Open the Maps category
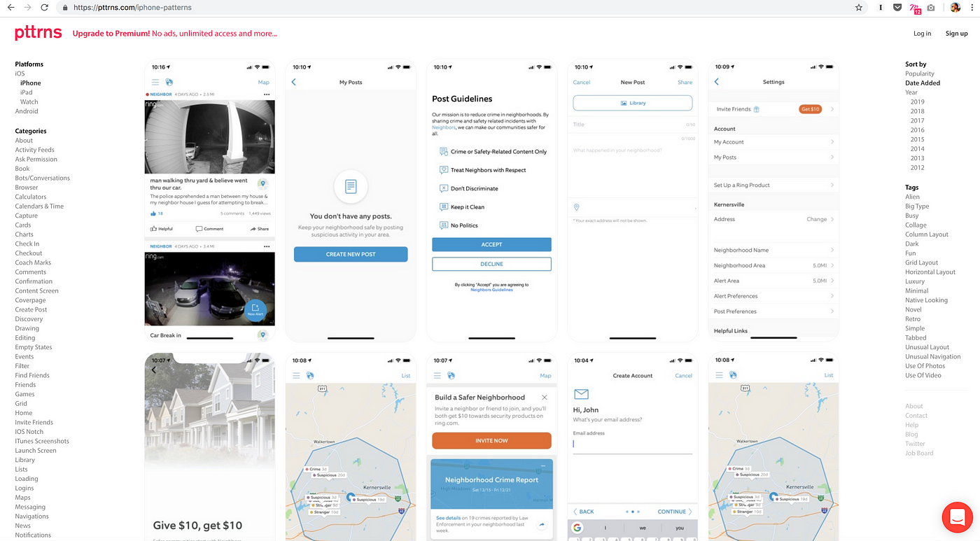 click(22, 498)
